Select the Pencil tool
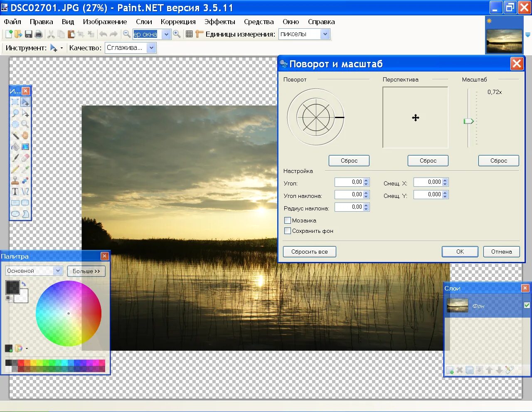The height and width of the screenshot is (412, 532). click(15, 169)
